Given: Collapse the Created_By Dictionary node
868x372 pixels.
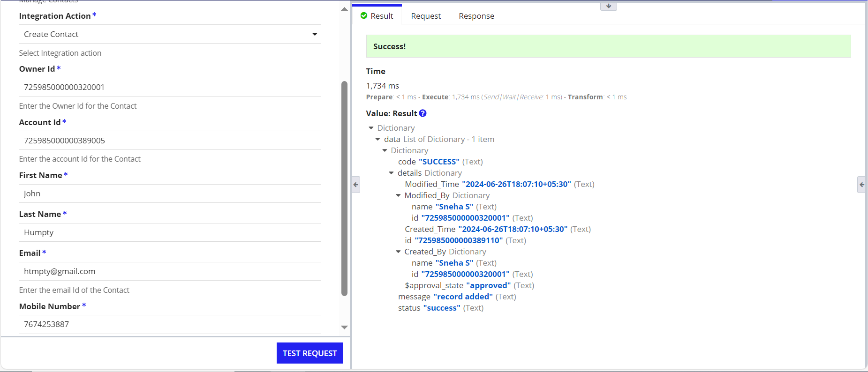Looking at the screenshot, I should (x=398, y=252).
